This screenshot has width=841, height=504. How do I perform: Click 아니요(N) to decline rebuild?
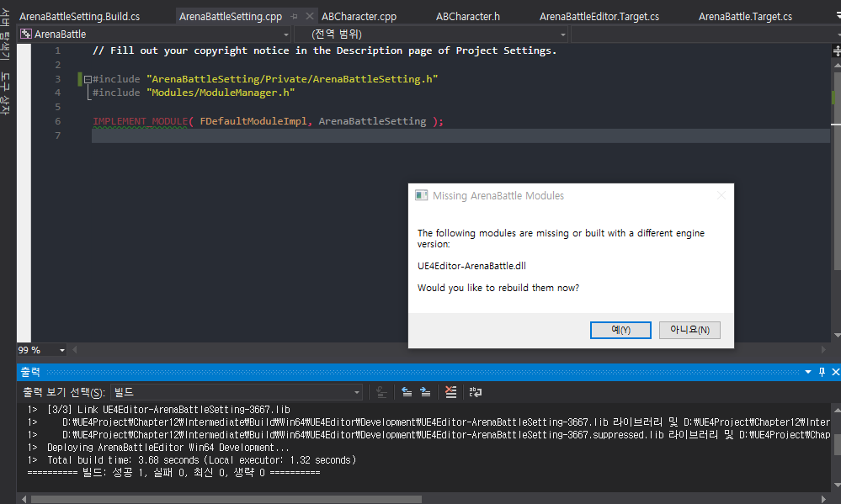[689, 330]
